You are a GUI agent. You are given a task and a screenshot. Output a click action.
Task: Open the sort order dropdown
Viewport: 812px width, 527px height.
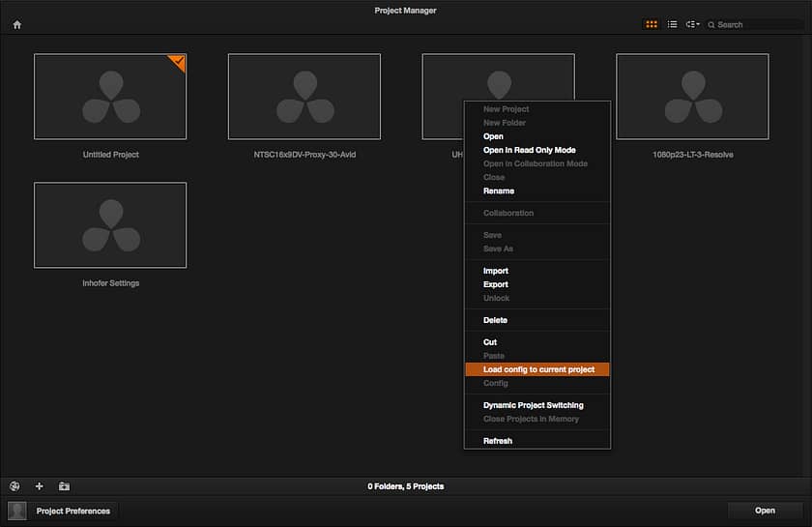click(x=692, y=24)
